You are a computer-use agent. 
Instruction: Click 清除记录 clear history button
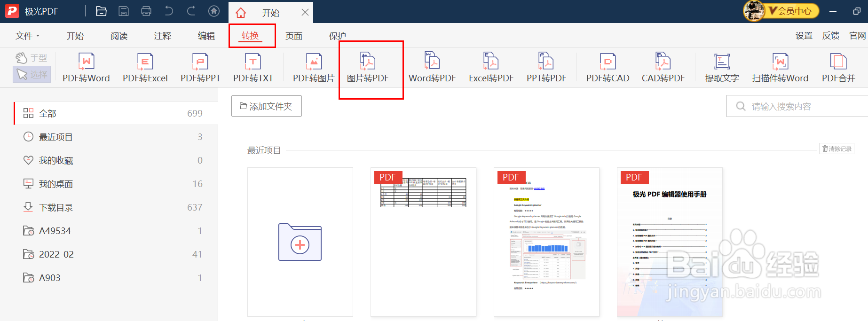tap(837, 149)
